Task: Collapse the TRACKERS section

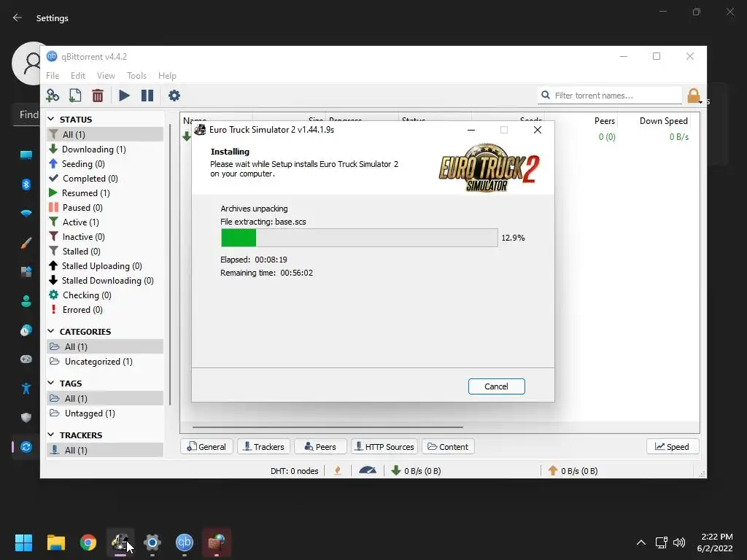Action: click(x=51, y=435)
